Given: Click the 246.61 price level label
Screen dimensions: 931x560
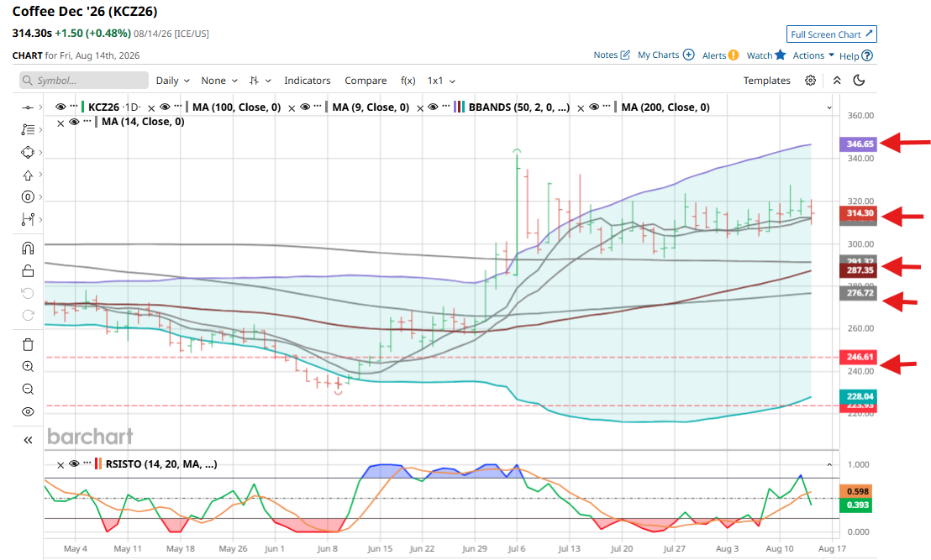Looking at the screenshot, I should coord(858,357).
